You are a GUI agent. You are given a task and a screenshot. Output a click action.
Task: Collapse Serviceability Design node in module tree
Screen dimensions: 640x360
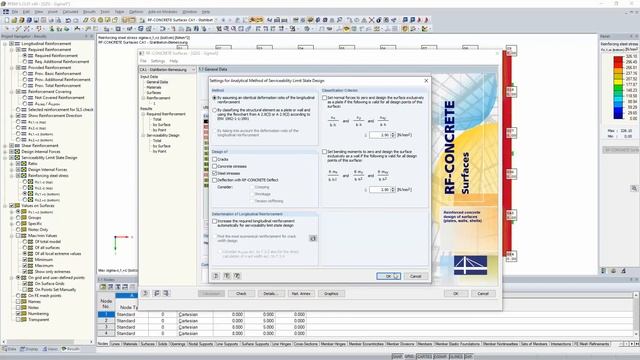(x=143, y=135)
